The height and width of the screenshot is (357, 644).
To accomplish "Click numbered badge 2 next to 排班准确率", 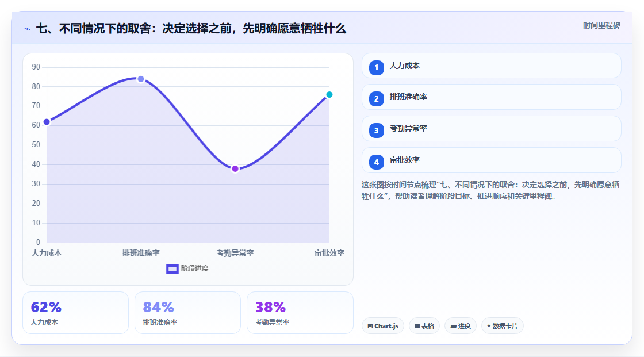I will [376, 99].
